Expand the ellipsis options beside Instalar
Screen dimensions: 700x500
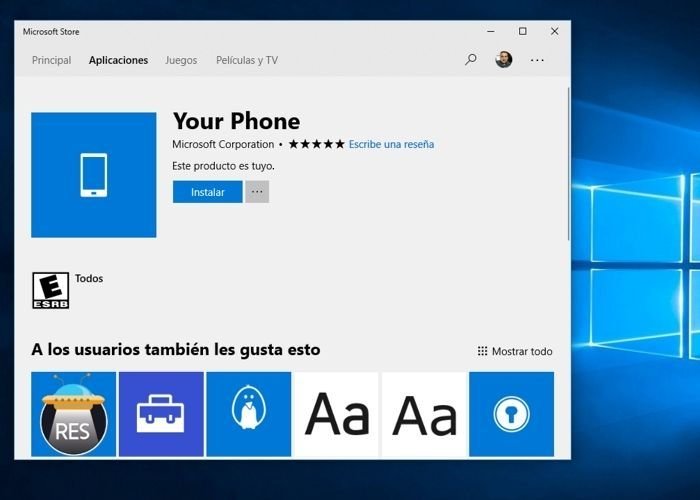pos(257,192)
